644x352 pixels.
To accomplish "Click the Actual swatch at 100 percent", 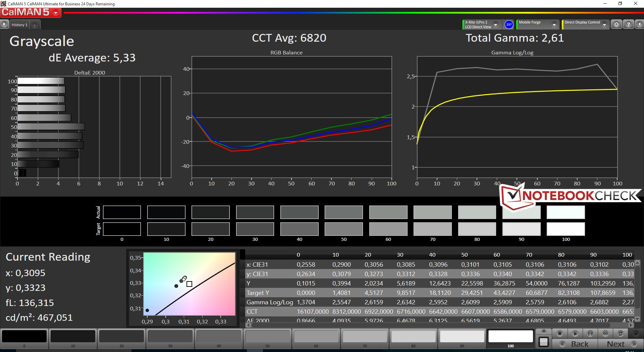I will coord(566,212).
